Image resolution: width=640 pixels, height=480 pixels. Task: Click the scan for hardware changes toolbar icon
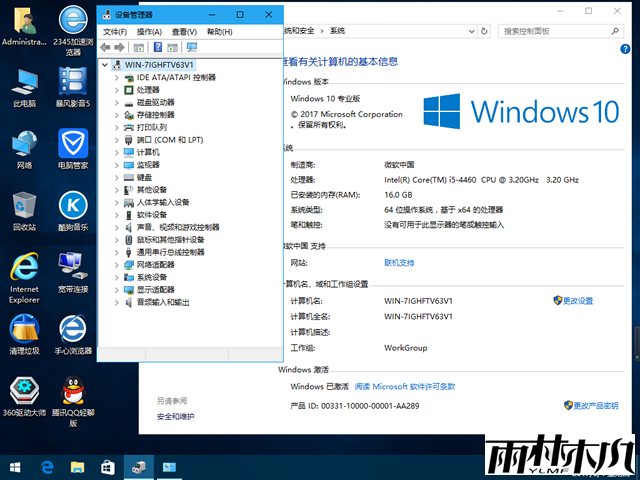tap(191, 47)
